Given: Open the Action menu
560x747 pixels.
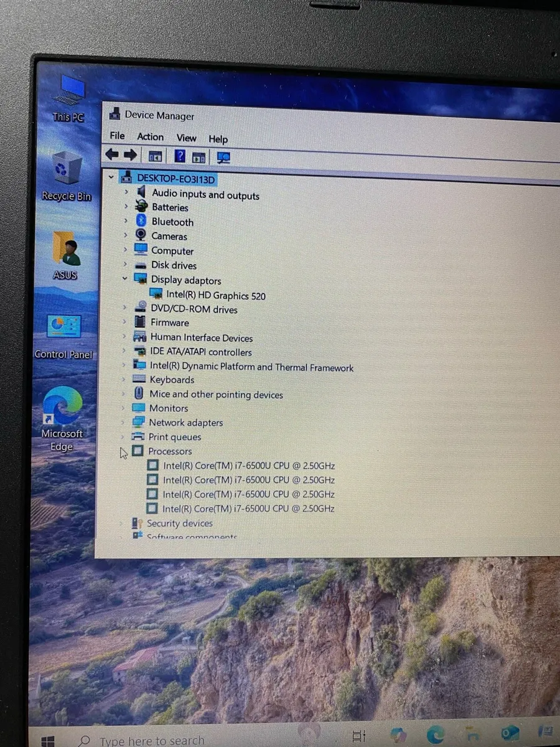Looking at the screenshot, I should (151, 137).
